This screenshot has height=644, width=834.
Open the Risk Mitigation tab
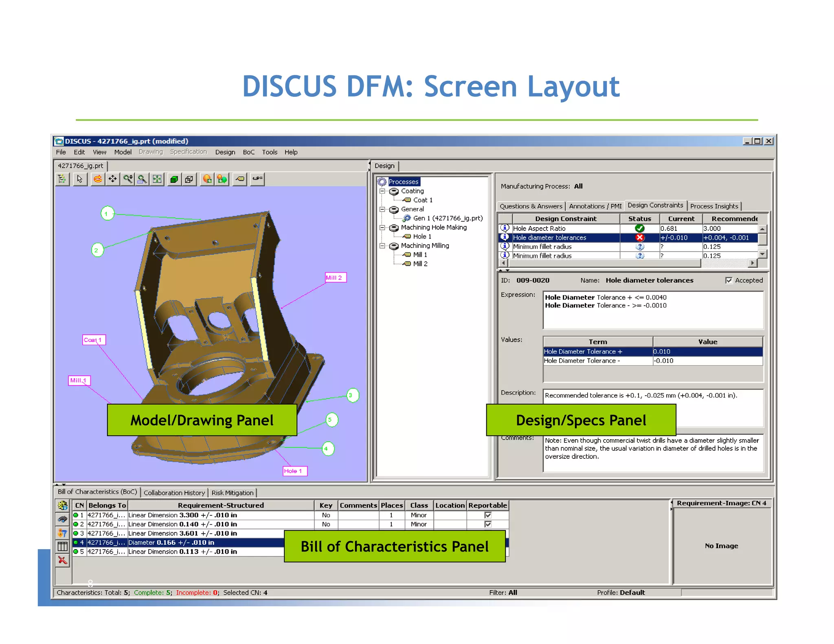233,493
